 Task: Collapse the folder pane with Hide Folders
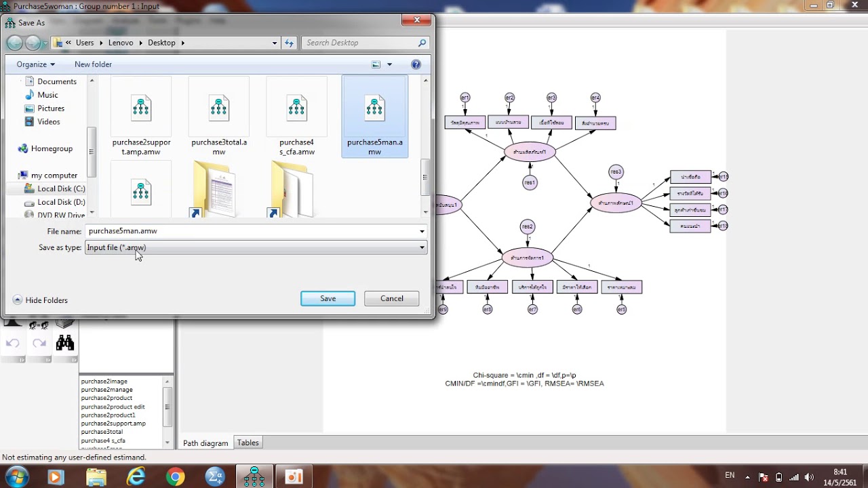[x=40, y=300]
